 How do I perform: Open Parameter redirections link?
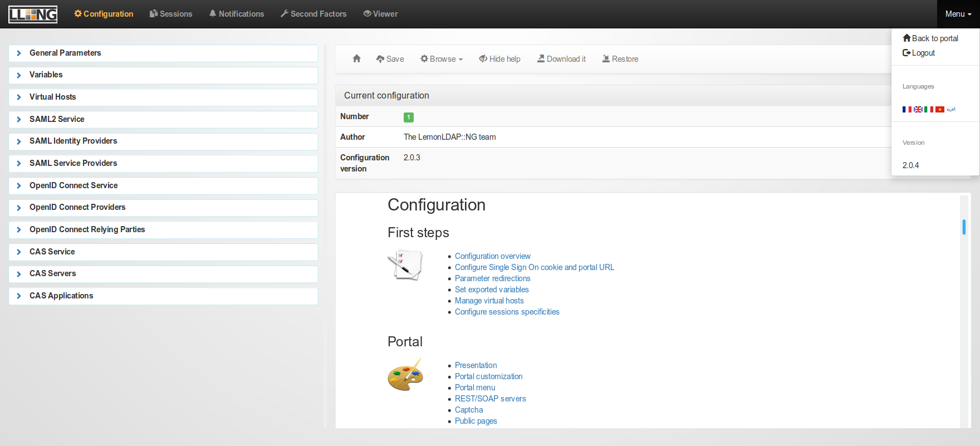pos(493,278)
